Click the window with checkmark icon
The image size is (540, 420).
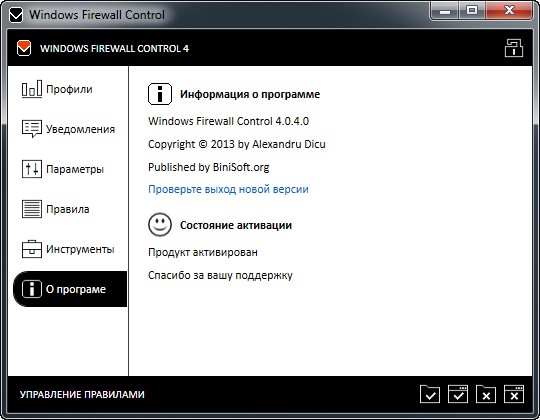coord(458,394)
